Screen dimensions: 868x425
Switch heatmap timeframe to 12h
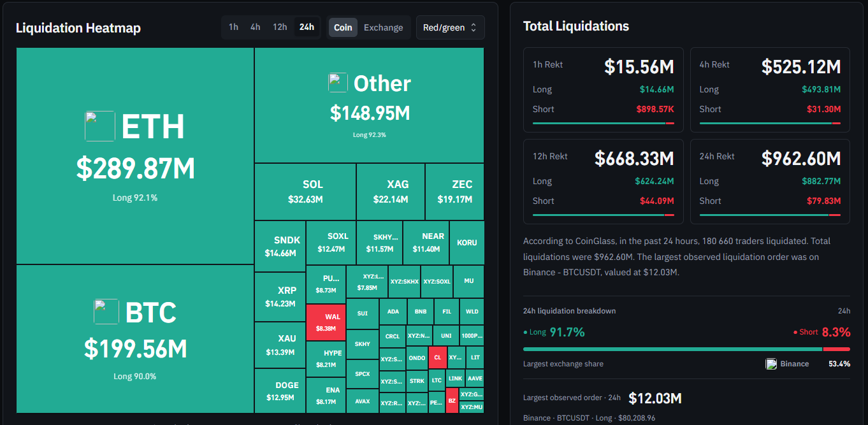(x=280, y=27)
